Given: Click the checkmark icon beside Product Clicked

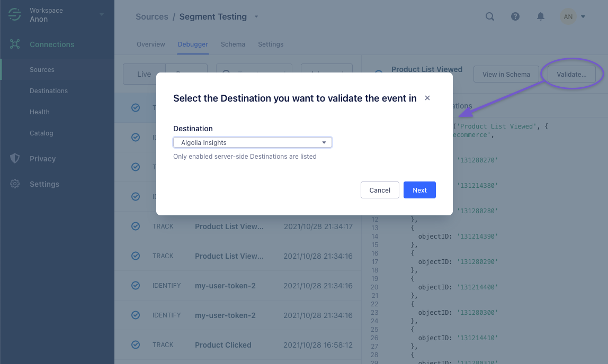Looking at the screenshot, I should (136, 344).
